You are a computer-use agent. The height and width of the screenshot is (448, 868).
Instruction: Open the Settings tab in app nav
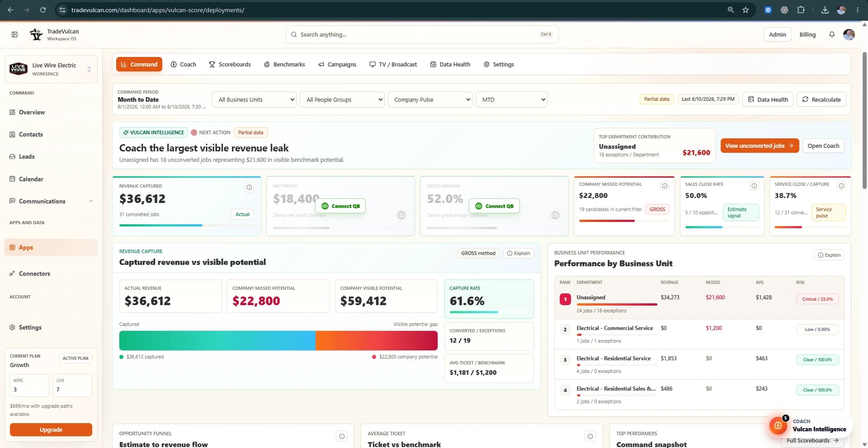(x=499, y=64)
